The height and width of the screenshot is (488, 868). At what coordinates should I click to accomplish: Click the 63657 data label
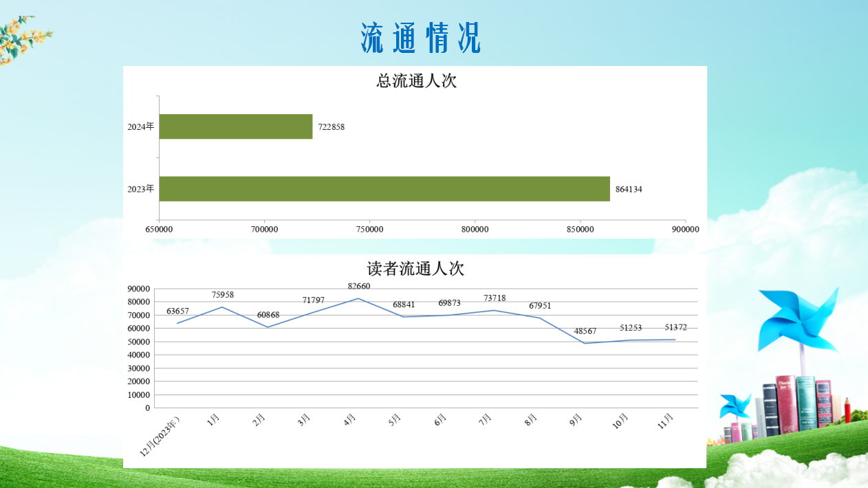pyautogui.click(x=177, y=311)
